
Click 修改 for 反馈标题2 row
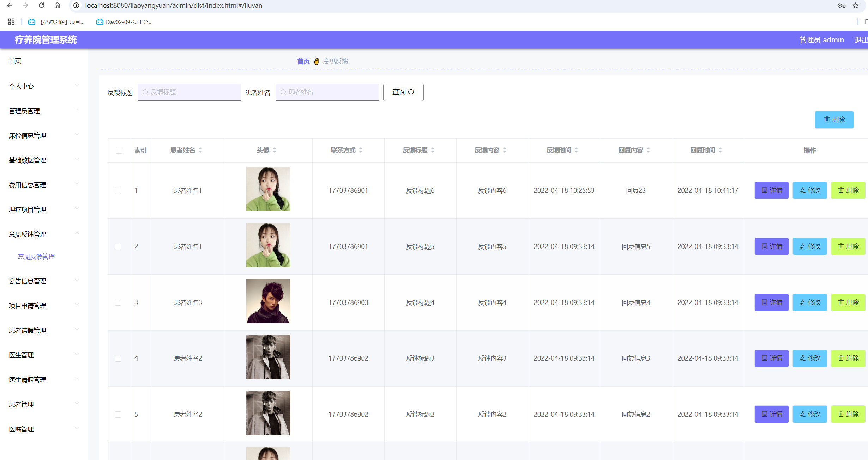(810, 414)
